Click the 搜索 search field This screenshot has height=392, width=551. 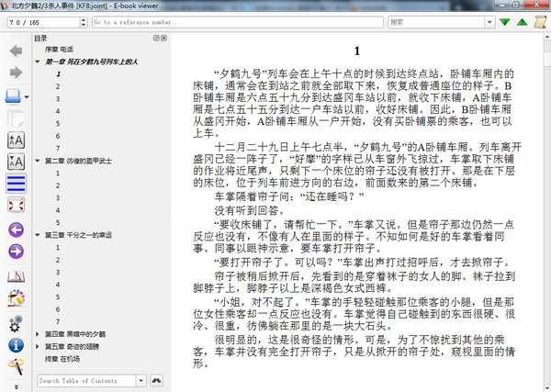(x=436, y=22)
